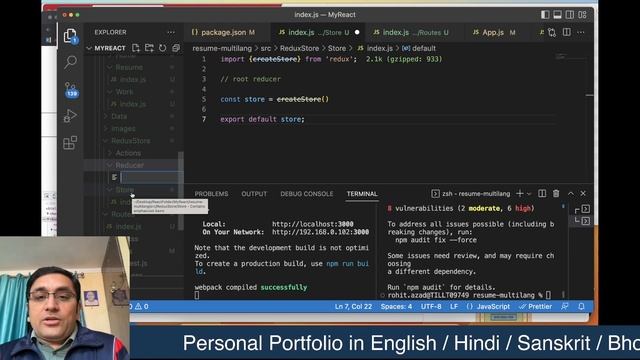Open editor more actions menu

tap(581, 32)
